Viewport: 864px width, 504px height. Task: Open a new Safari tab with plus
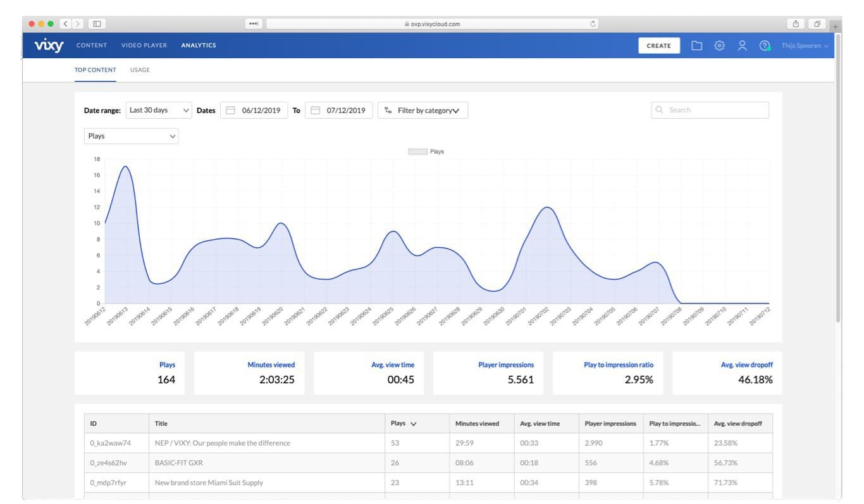(836, 27)
